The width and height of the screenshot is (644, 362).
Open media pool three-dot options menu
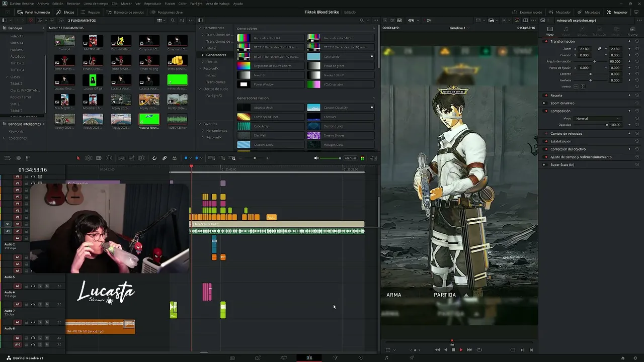tap(191, 20)
